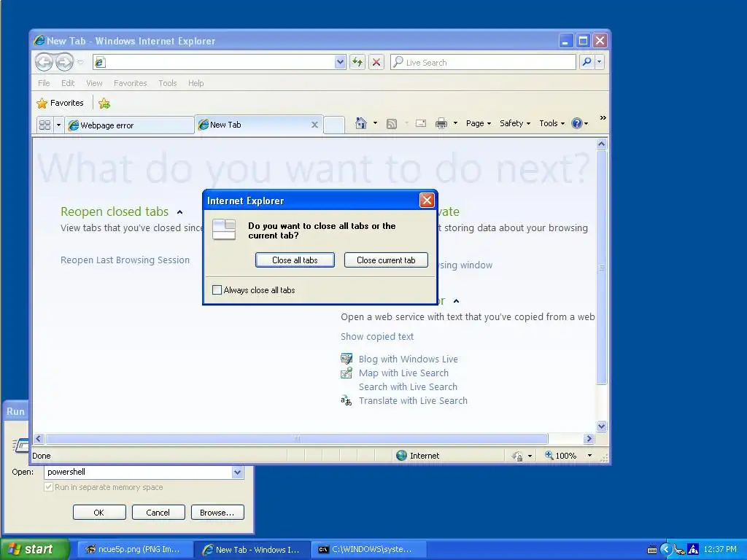Viewport: 747px width, 560px height.
Task: Close the Internet Explorer dialog via red X
Action: pyautogui.click(x=427, y=201)
